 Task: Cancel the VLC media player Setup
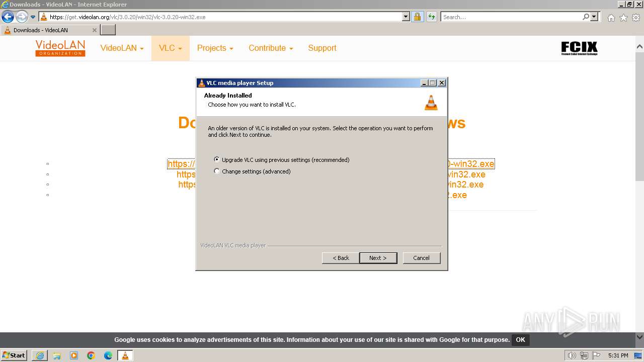click(422, 258)
